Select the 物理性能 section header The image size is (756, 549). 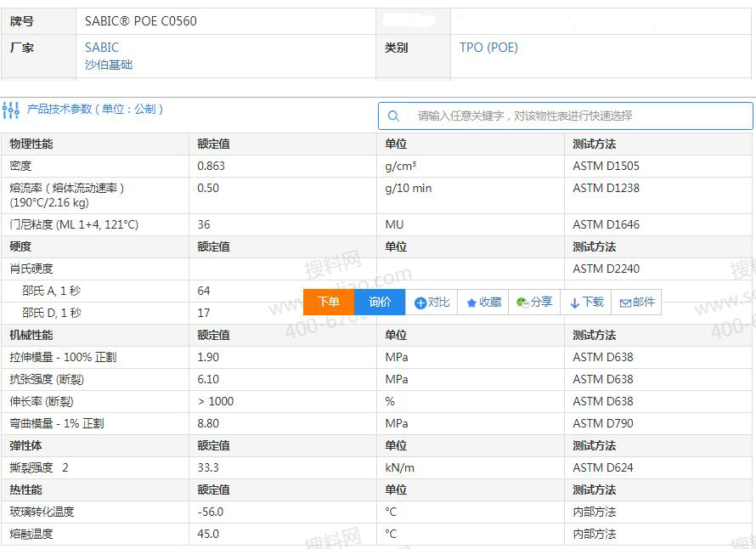(x=31, y=144)
